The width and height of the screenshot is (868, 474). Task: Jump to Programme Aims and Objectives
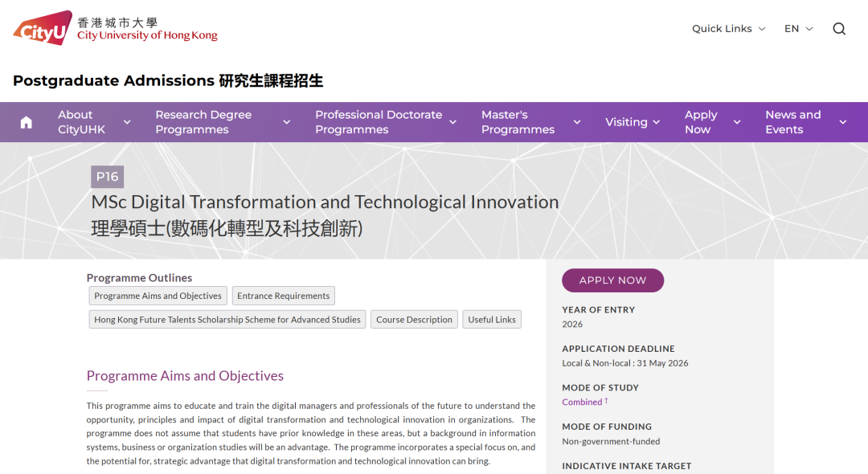[158, 296]
